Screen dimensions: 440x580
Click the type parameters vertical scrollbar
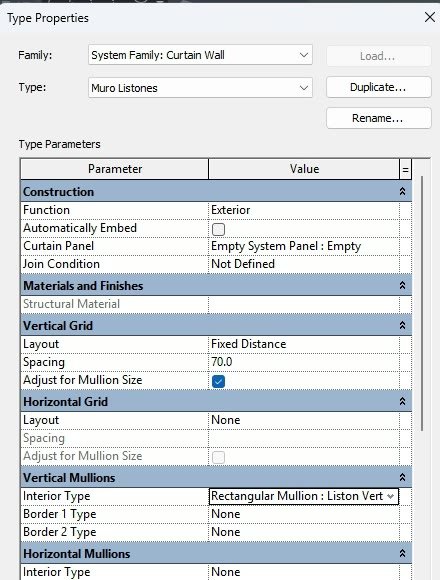click(x=422, y=303)
